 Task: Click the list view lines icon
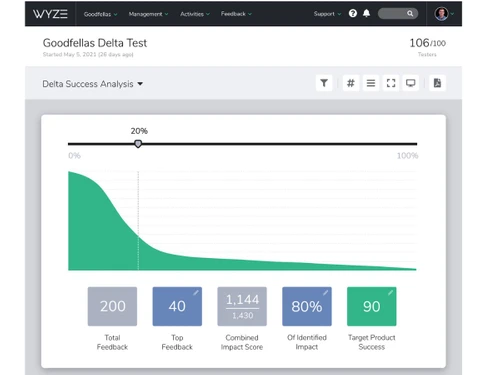(x=371, y=83)
